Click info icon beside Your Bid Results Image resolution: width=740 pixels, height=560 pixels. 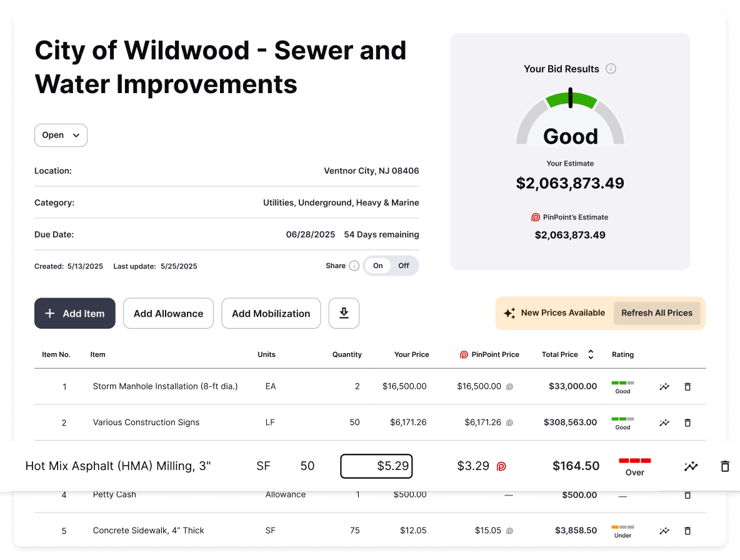(611, 69)
